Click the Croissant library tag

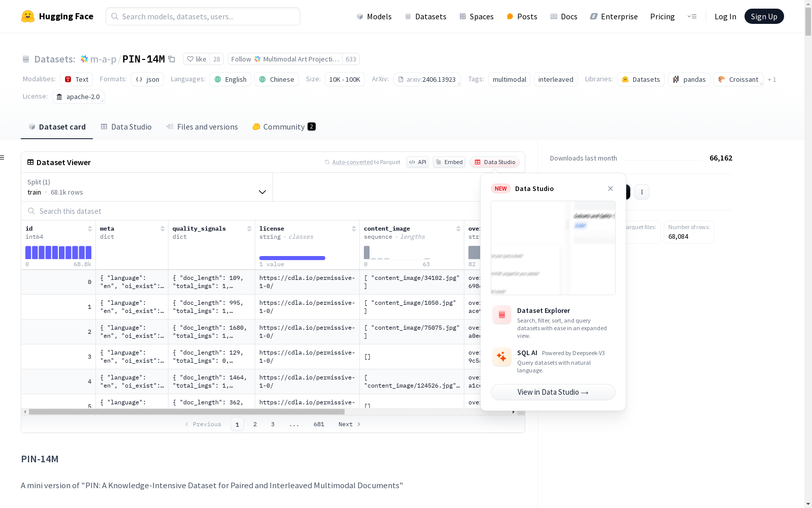(738, 79)
